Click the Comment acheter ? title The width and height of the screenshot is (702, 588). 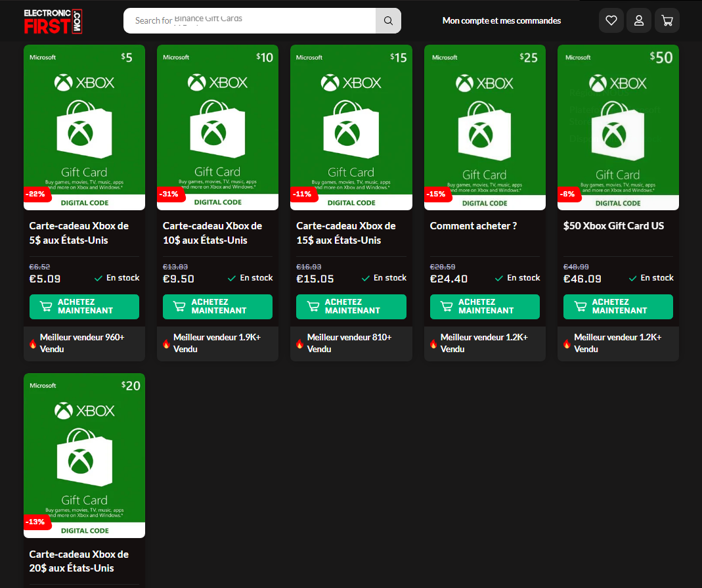pyautogui.click(x=473, y=226)
